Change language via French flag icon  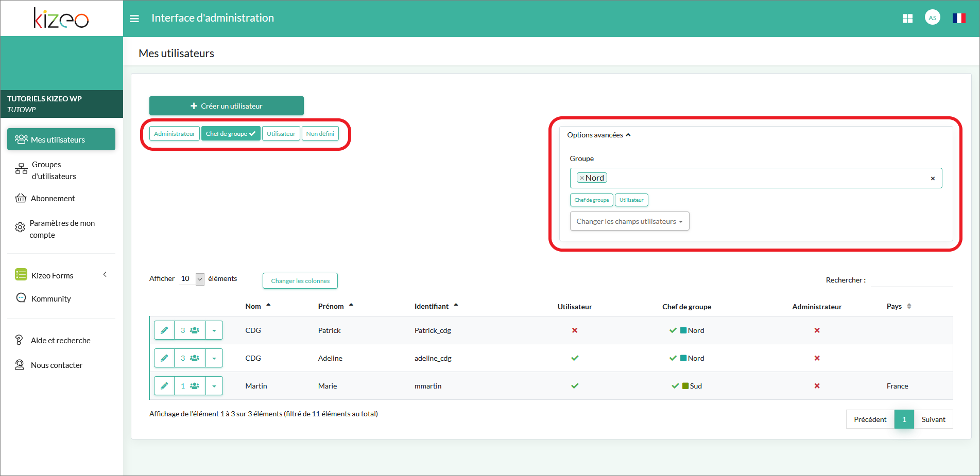(959, 19)
